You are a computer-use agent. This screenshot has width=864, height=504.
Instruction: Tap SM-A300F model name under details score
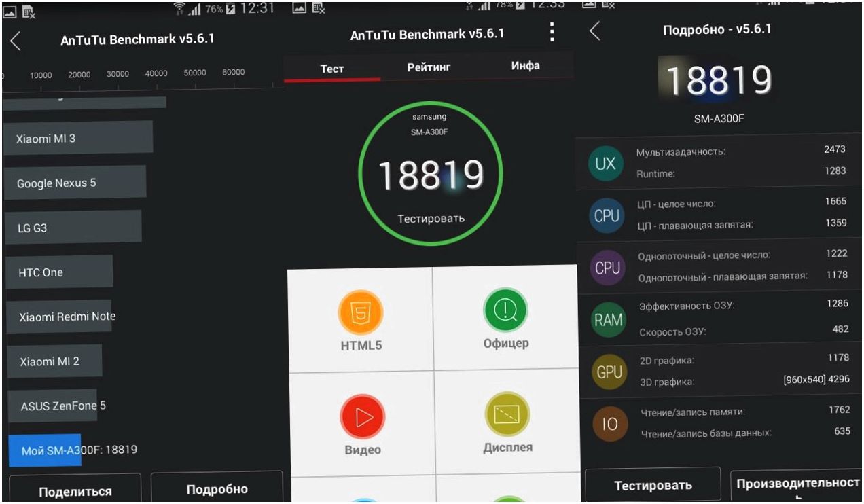[719, 118]
